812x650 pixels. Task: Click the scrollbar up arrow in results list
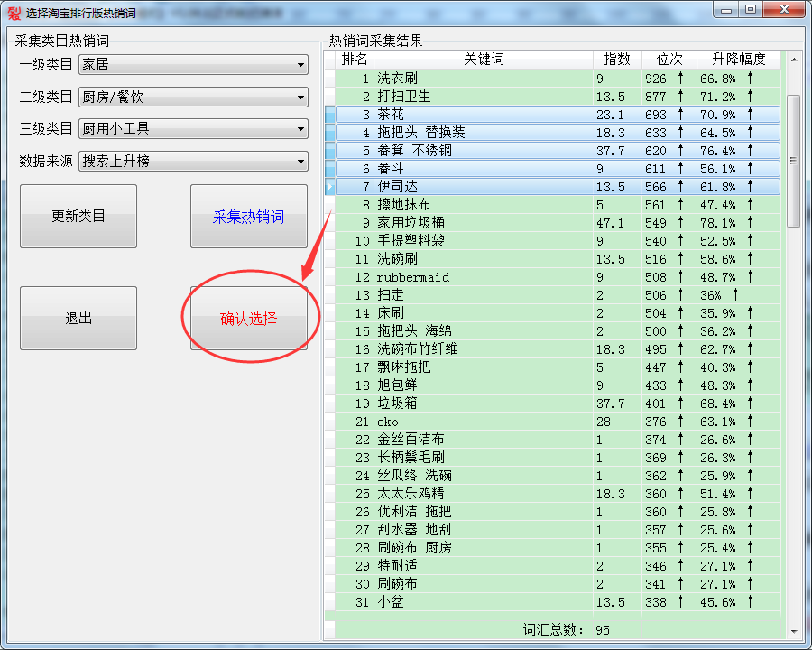click(x=793, y=60)
